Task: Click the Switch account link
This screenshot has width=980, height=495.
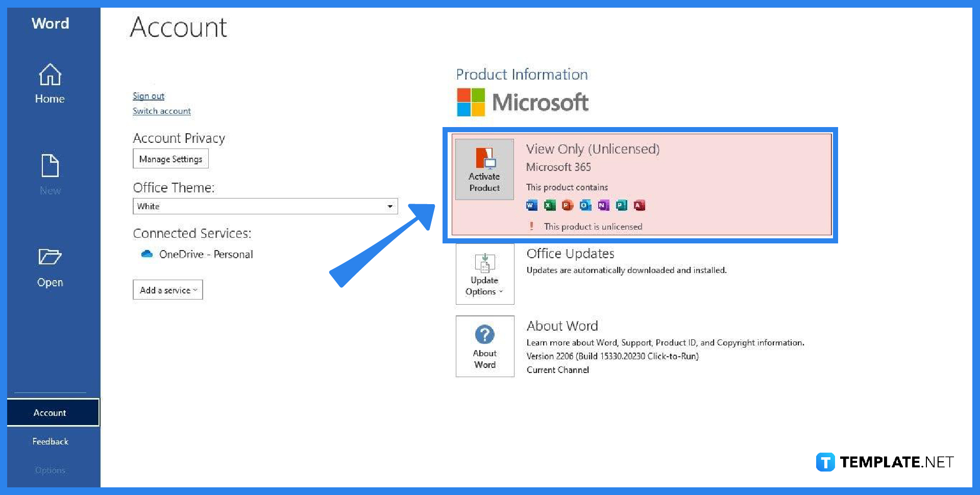Action: click(x=162, y=111)
